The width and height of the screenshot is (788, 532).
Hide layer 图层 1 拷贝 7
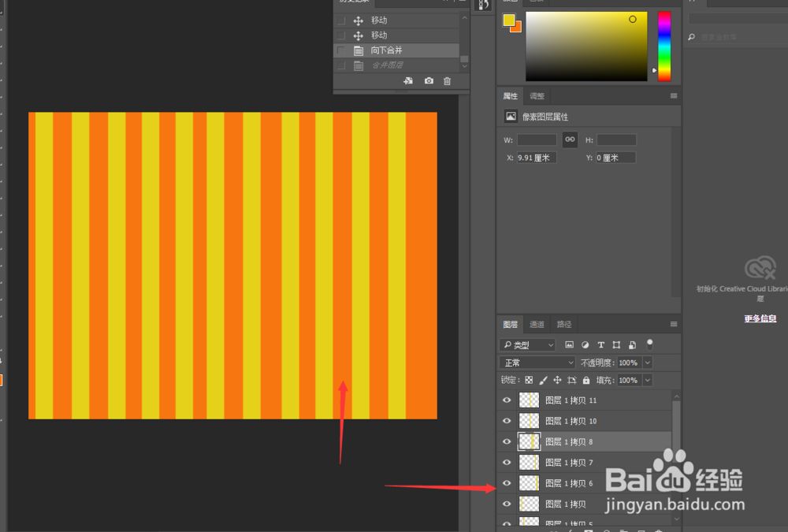[507, 462]
